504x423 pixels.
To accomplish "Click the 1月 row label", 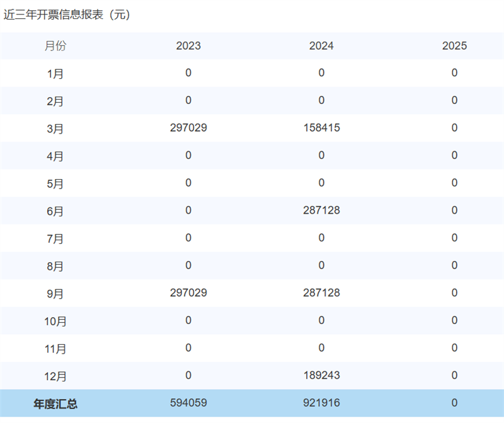I will (x=54, y=73).
